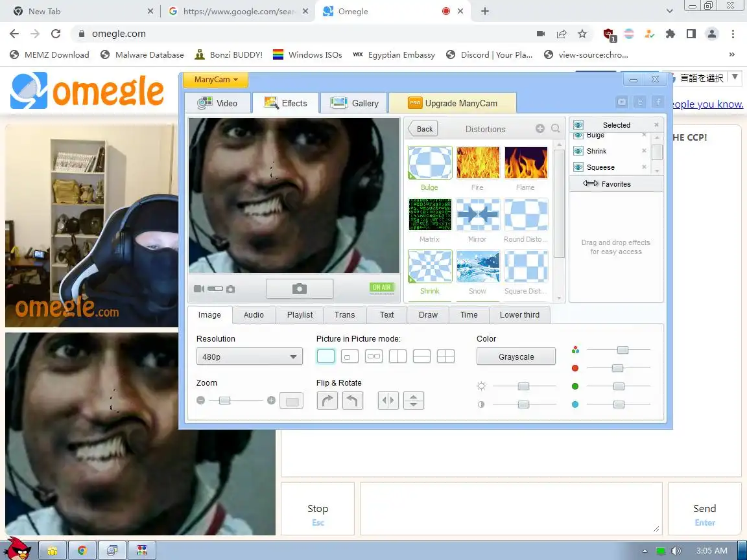Viewport: 747px width, 560px height.
Task: Select two-small-windows Picture in Picture mode
Action: (374, 356)
